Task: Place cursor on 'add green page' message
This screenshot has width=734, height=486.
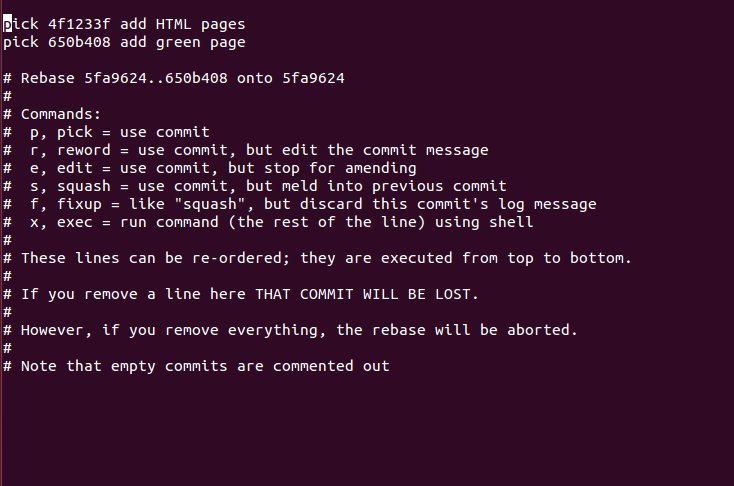Action: (x=183, y=43)
